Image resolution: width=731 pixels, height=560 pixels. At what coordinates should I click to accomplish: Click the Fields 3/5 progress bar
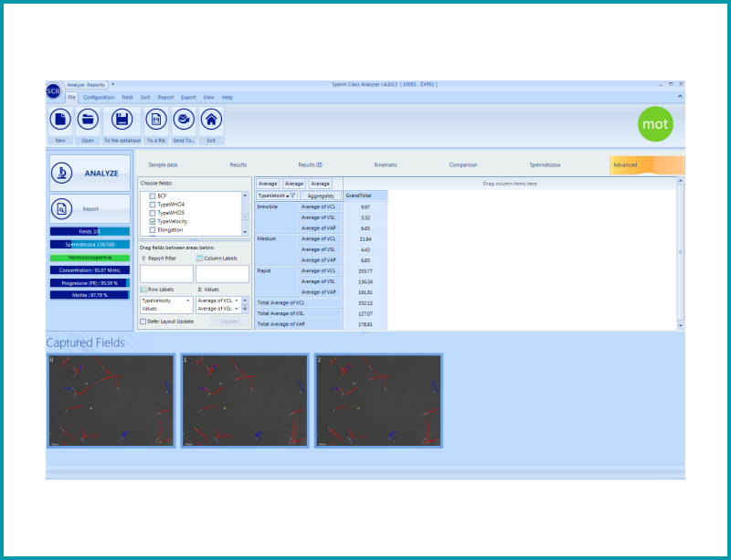pos(90,232)
